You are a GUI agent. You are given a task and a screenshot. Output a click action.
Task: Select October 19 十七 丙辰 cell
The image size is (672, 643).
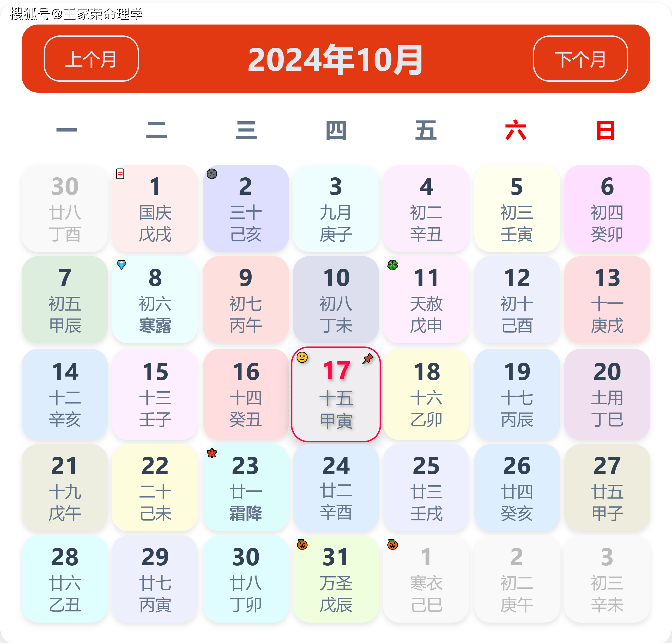pyautogui.click(x=517, y=394)
